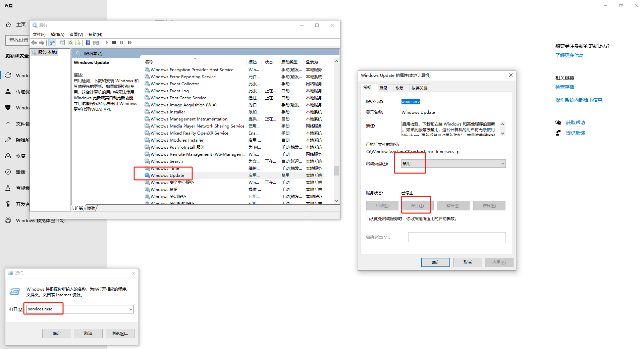Select the Windows Update row in services list
Screen dimensions: 644x349
[x=234, y=176]
